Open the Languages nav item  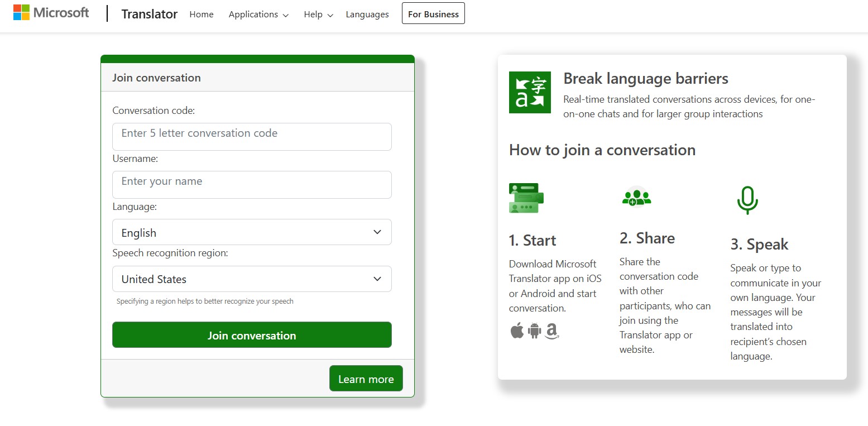[x=367, y=15]
